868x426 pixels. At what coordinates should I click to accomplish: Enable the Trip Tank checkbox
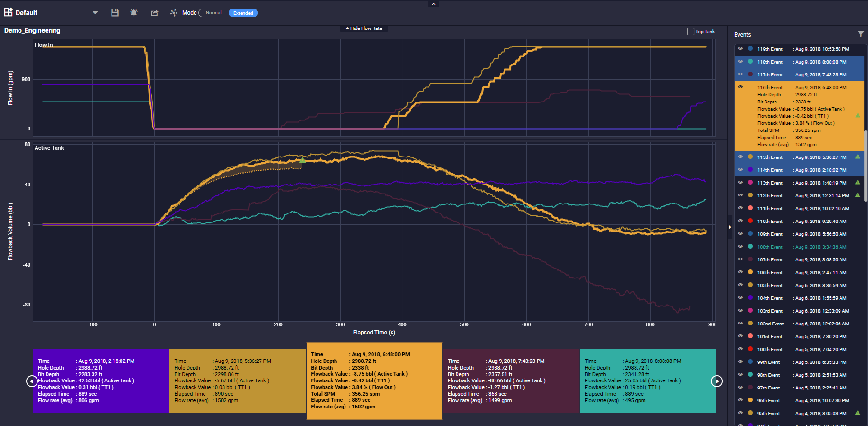coord(691,32)
